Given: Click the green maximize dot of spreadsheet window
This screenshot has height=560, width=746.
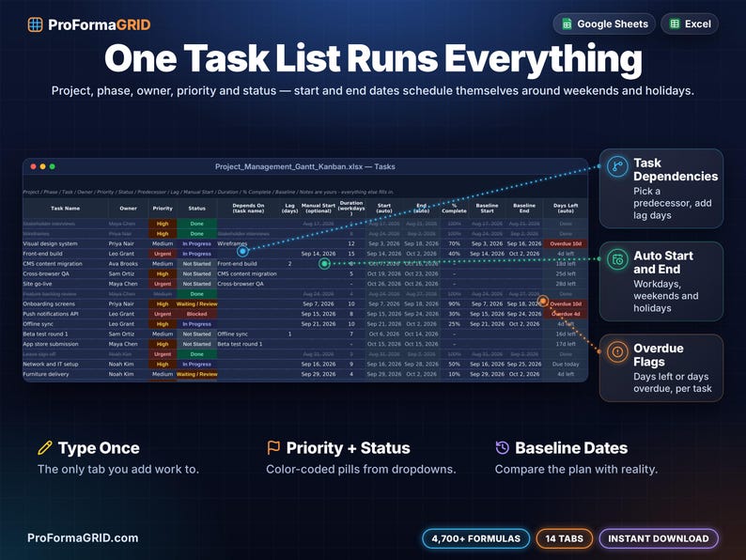Looking at the screenshot, I should (x=53, y=166).
